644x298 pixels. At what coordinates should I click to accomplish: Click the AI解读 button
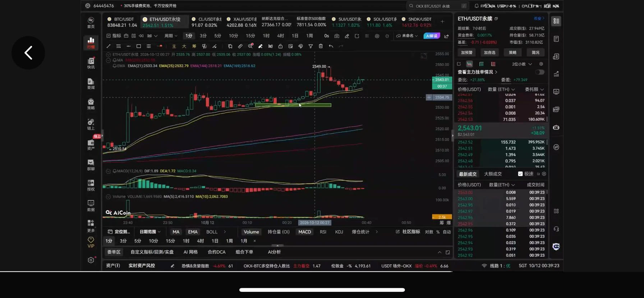point(432,36)
